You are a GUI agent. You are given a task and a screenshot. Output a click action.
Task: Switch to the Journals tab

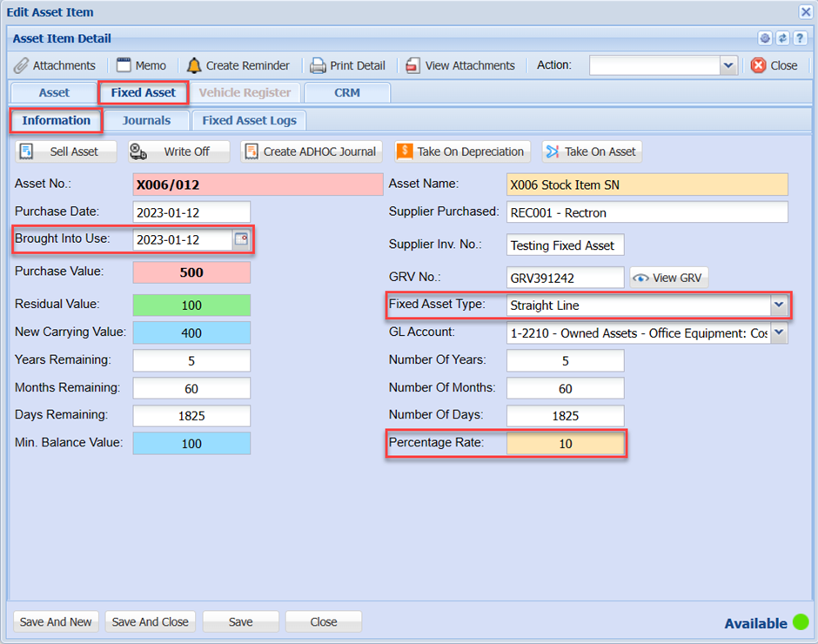pyautogui.click(x=146, y=121)
